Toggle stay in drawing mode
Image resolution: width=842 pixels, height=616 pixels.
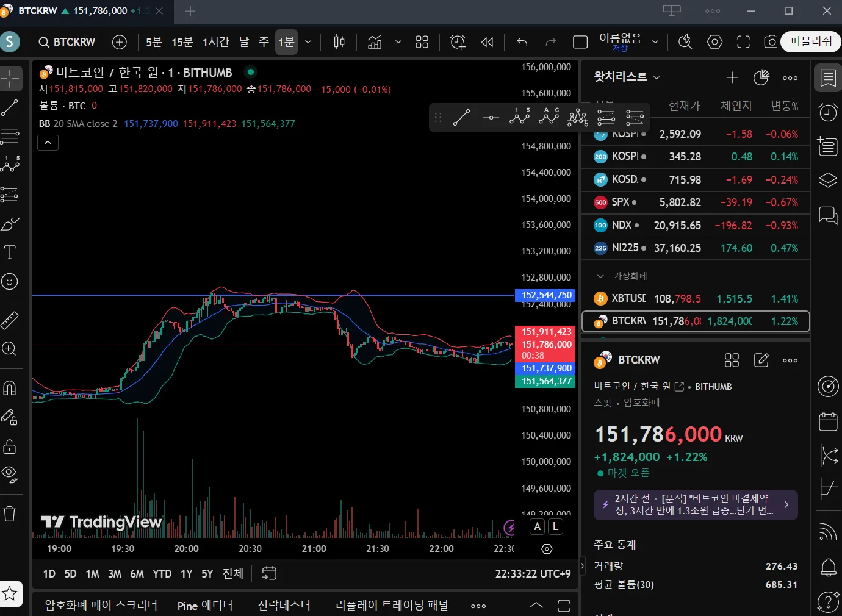(10, 417)
